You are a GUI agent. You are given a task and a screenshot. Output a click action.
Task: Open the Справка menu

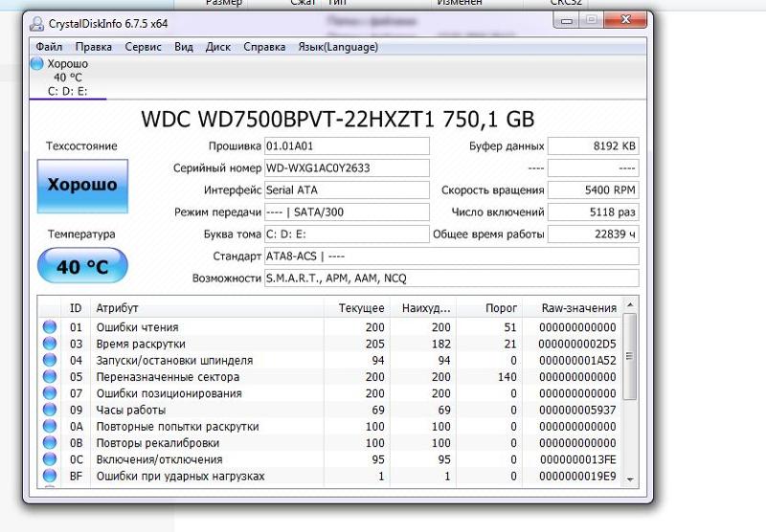click(264, 47)
